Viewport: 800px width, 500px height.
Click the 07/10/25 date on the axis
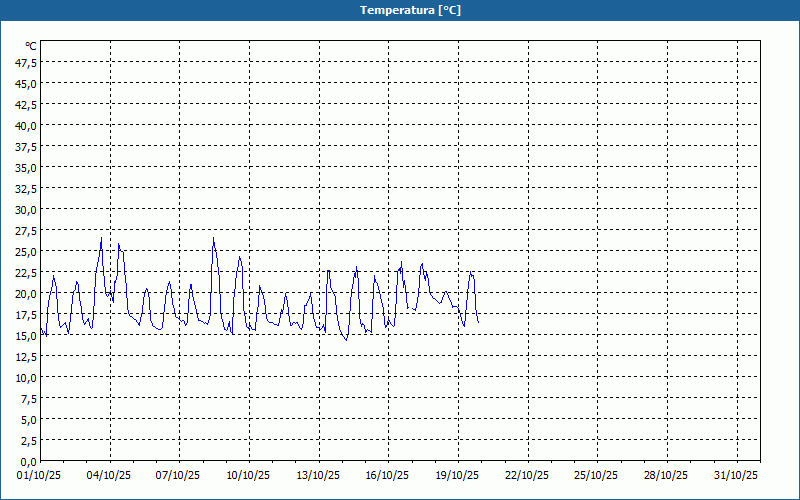179,475
